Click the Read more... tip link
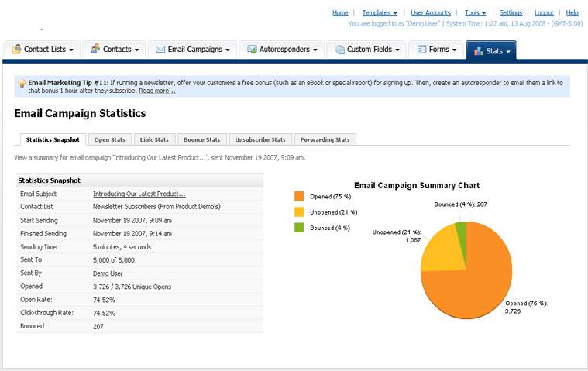 click(157, 91)
